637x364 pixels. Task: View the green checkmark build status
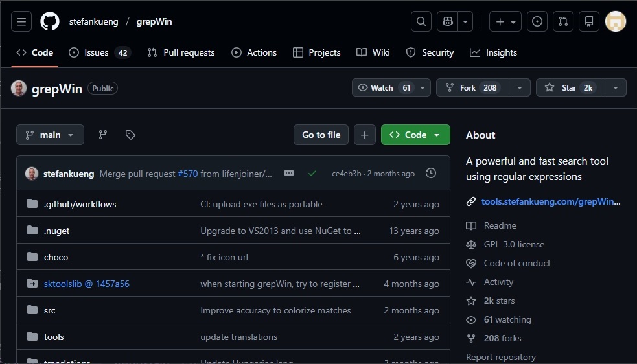coord(312,174)
